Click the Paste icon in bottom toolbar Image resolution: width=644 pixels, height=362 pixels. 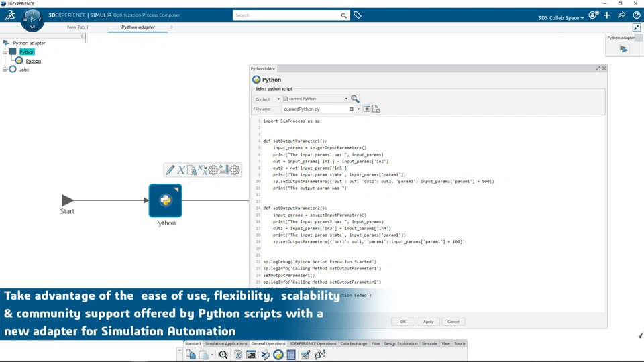(x=204, y=355)
